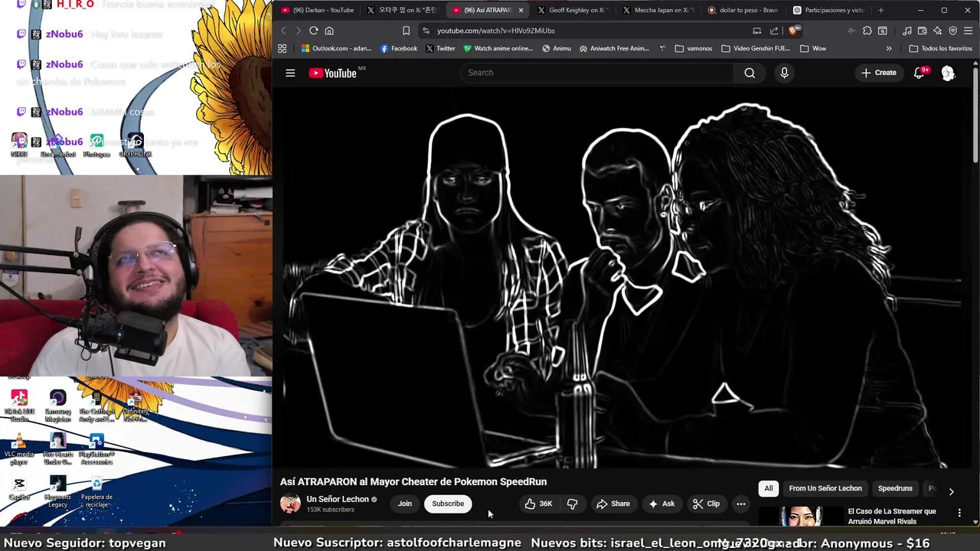Open the browser extensions puzzle icon
980x551 pixels.
click(x=867, y=31)
